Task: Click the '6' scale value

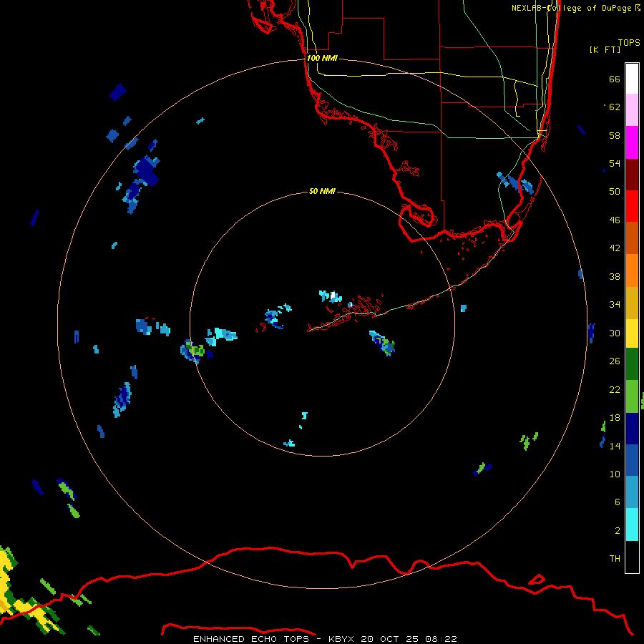Action: 617,502
